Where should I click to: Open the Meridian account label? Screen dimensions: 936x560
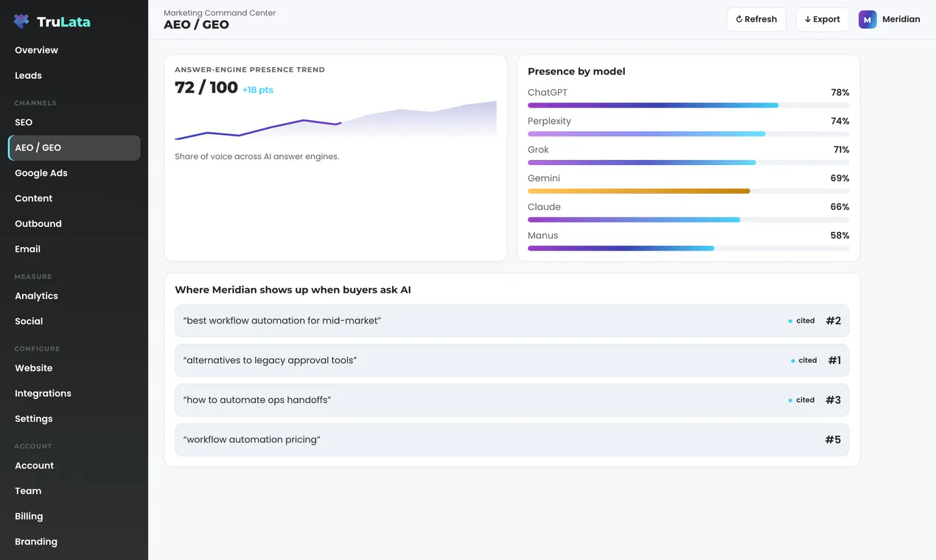pos(901,19)
